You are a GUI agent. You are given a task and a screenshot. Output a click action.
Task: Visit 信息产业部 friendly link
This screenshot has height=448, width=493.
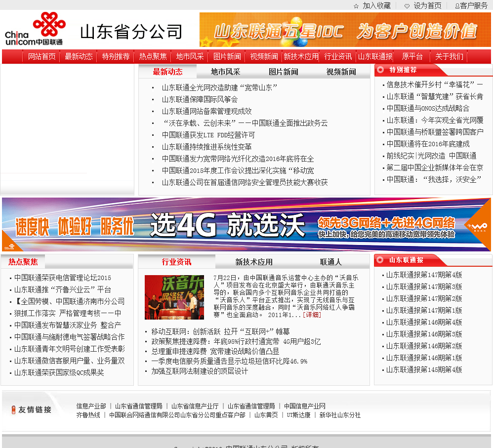(x=91, y=406)
